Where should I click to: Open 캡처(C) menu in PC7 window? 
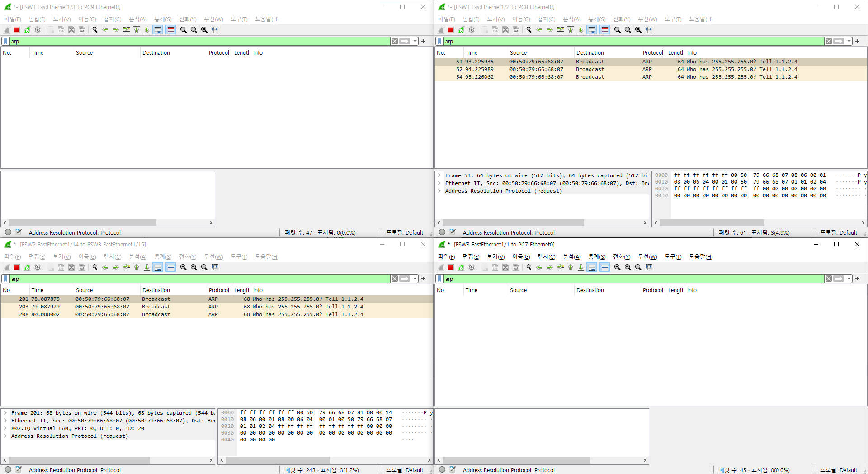(546, 257)
